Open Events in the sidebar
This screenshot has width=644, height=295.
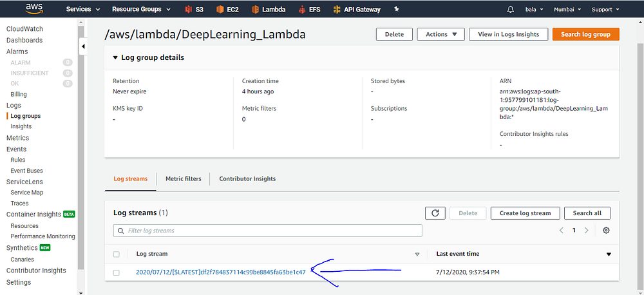tap(17, 149)
